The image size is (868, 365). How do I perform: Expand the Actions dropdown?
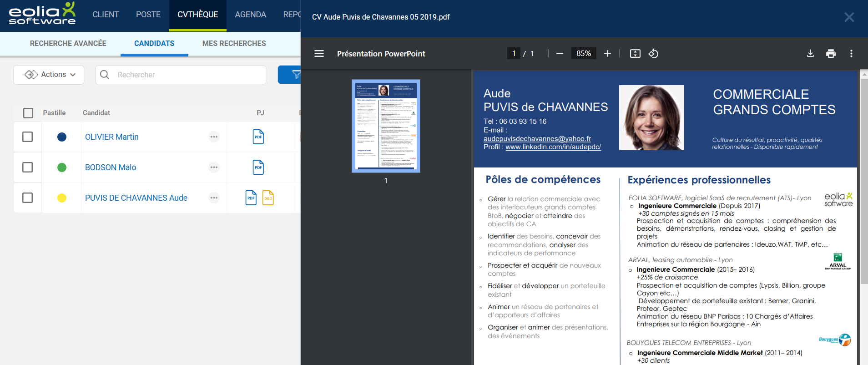point(49,75)
